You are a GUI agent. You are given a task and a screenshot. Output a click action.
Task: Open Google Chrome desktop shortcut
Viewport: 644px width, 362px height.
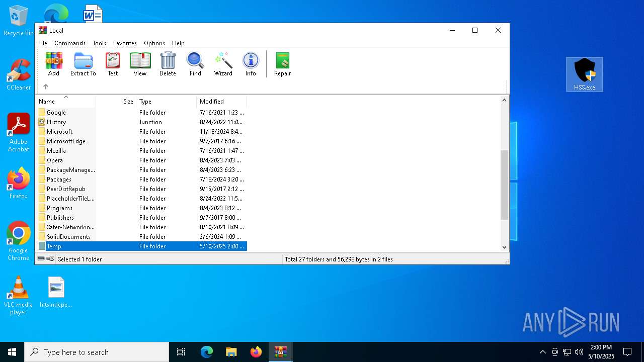tap(19, 241)
